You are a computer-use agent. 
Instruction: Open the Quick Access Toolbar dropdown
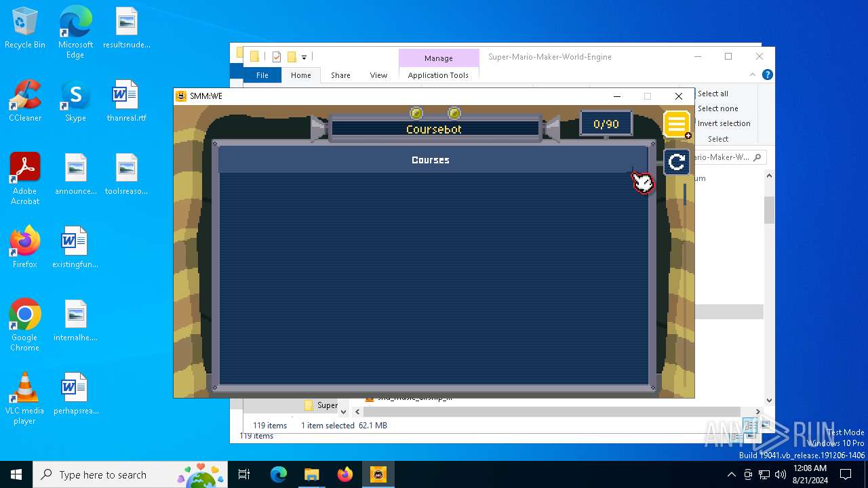[x=304, y=57]
